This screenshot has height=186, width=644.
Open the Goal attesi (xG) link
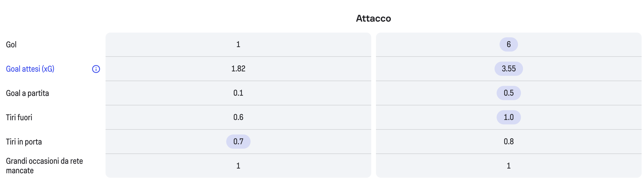tap(30, 69)
